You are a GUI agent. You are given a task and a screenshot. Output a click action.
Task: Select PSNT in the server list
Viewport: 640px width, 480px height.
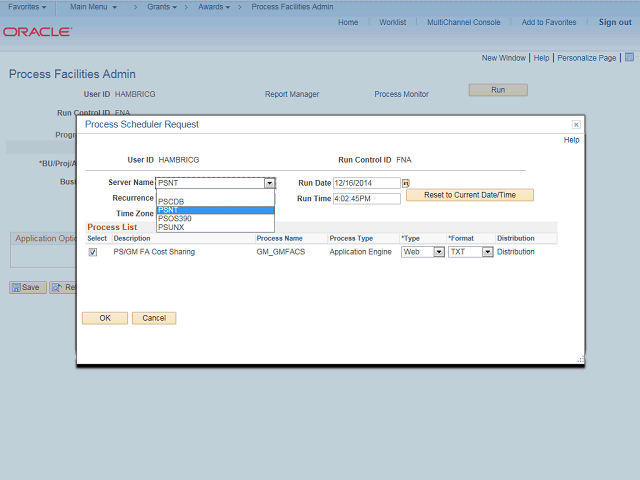(216, 210)
